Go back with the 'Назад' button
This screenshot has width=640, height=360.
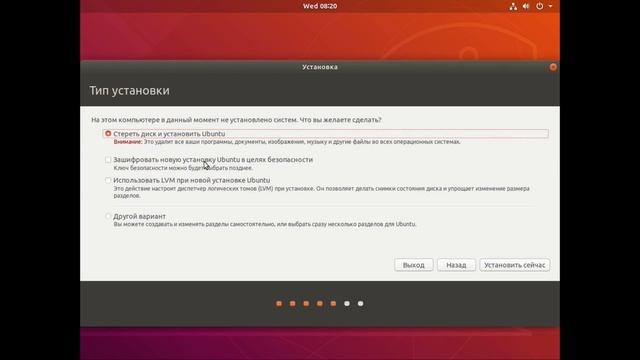click(456, 265)
